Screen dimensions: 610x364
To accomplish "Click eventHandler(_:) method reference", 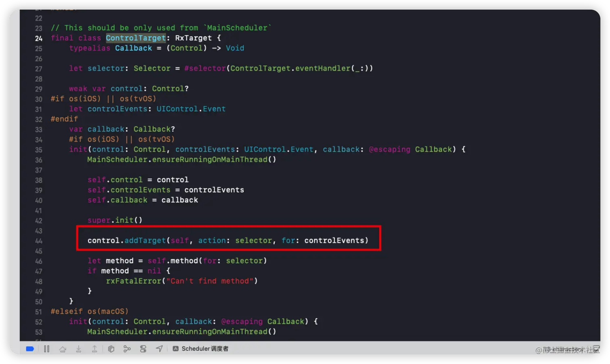I will point(332,68).
